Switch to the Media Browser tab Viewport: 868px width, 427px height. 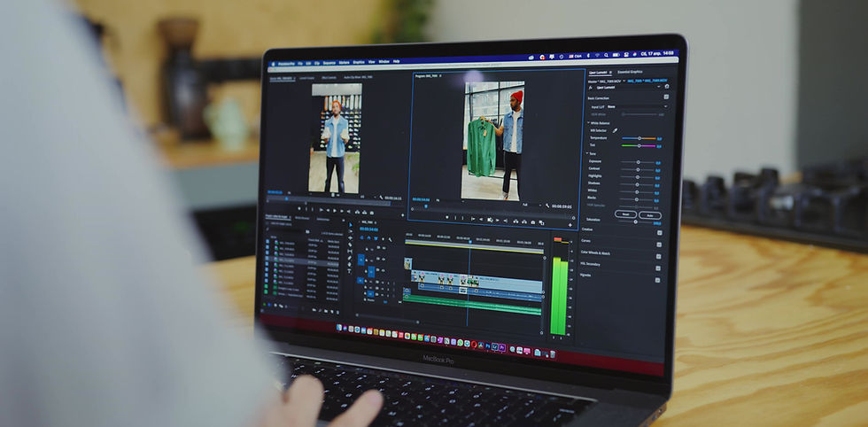[302, 218]
